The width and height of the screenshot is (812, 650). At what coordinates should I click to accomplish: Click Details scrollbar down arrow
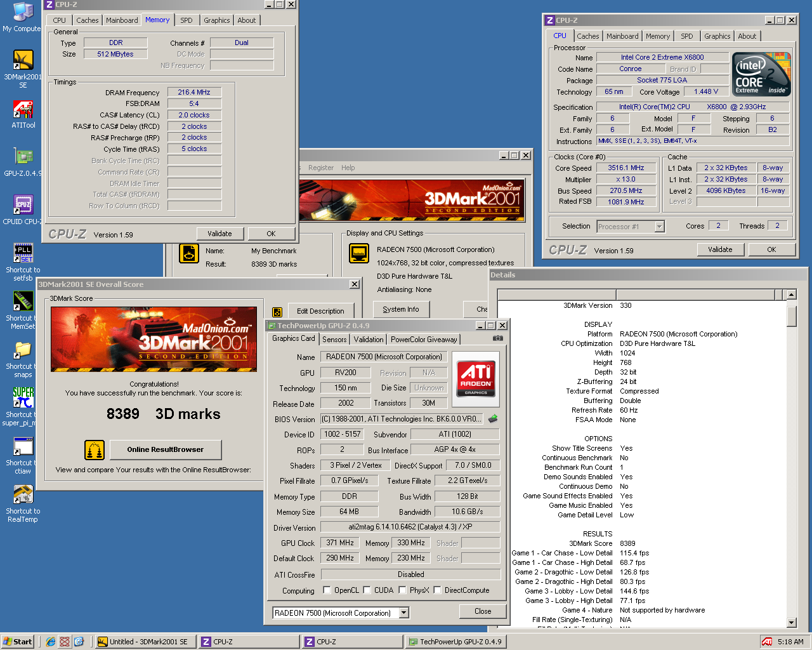pyautogui.click(x=791, y=623)
